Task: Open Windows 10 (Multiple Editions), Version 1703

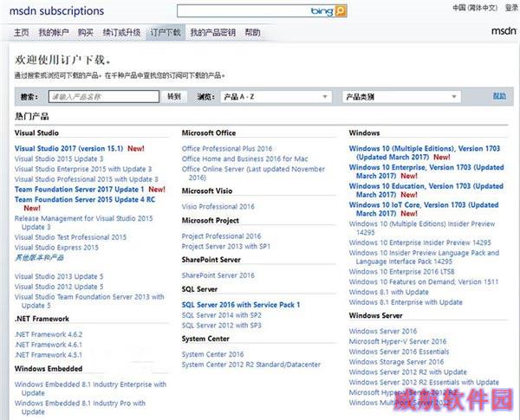Action: point(425,152)
